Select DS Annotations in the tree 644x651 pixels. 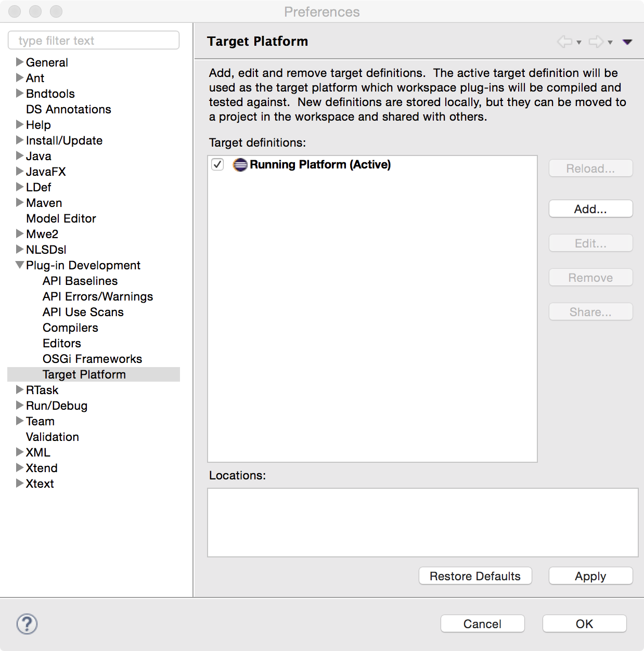[69, 109]
